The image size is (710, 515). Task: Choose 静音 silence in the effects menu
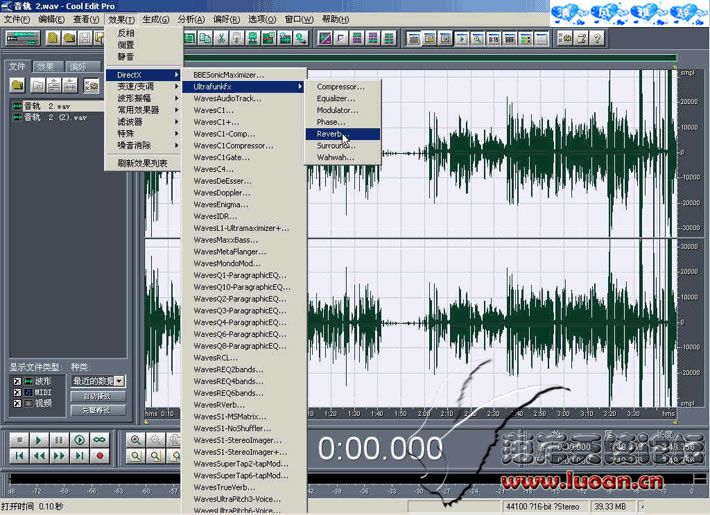pos(143,57)
